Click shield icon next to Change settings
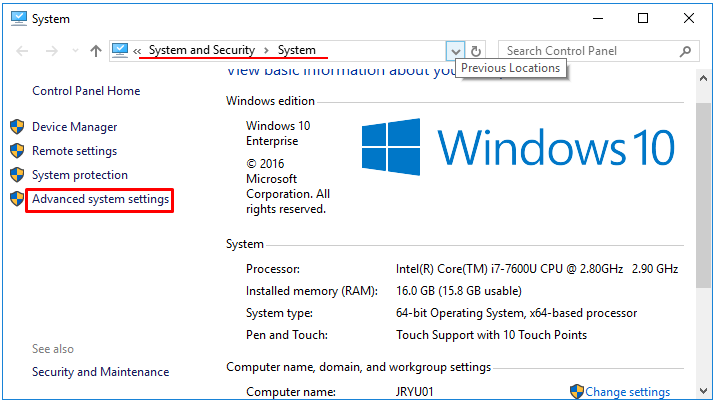716x403 pixels. [x=577, y=392]
